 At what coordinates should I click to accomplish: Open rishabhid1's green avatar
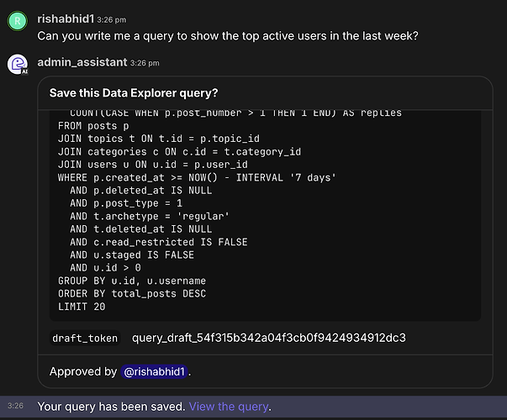pos(18,21)
